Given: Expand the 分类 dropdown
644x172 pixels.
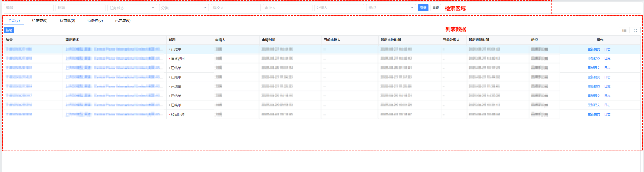Looking at the screenshot, I should 183,8.
